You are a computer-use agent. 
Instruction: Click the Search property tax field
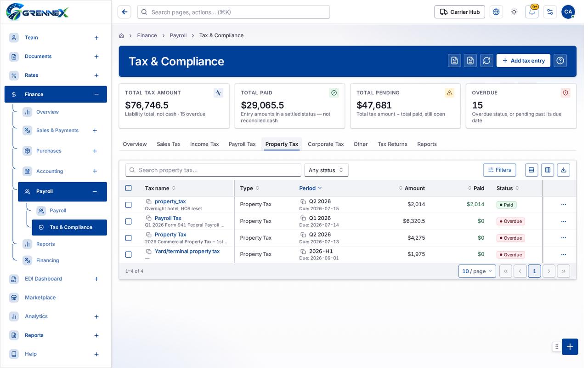point(213,170)
